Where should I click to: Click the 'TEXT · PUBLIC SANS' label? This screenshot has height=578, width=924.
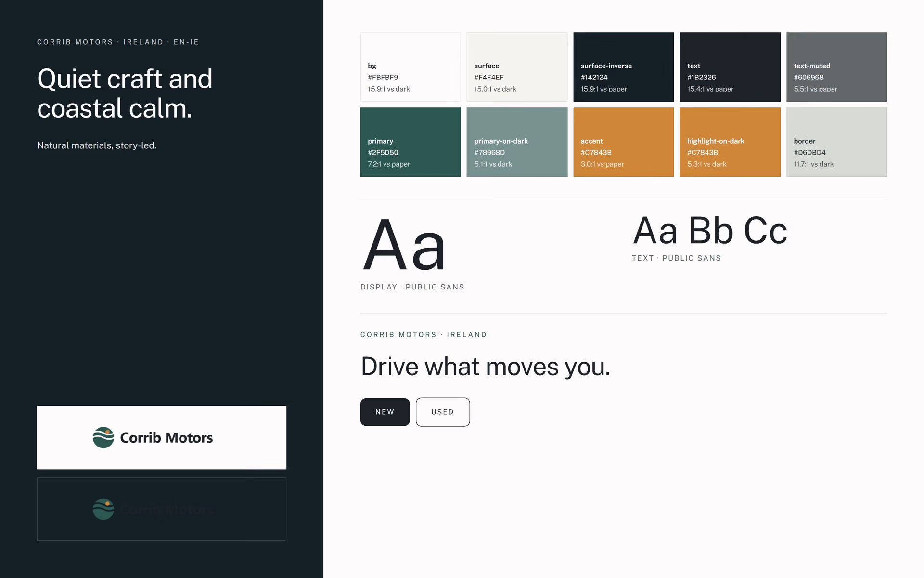point(677,258)
